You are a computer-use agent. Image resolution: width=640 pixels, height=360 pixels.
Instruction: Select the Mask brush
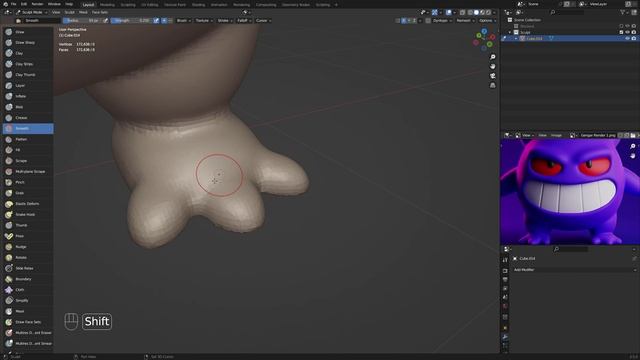[28, 311]
